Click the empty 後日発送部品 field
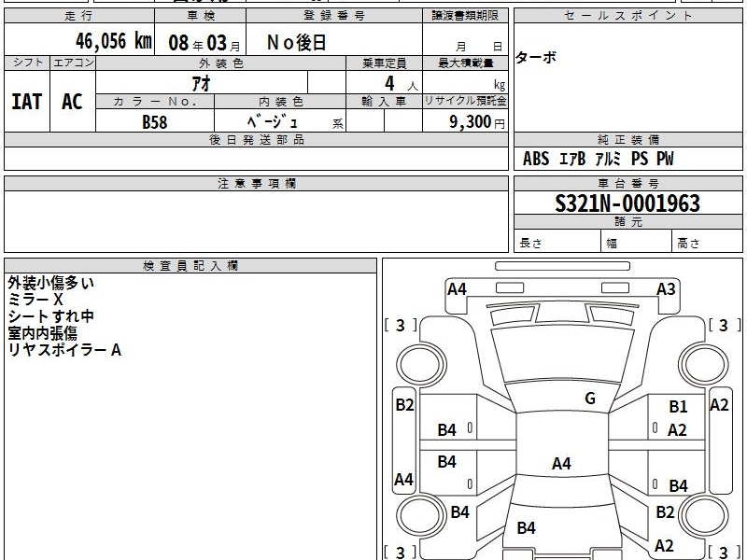 click(256, 158)
